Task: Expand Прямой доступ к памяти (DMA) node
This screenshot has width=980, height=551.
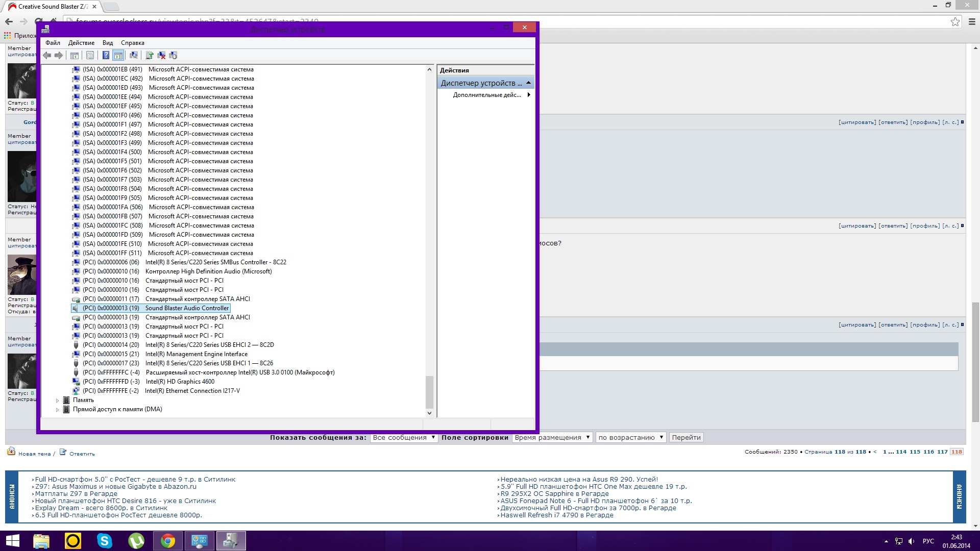Action: tap(57, 410)
